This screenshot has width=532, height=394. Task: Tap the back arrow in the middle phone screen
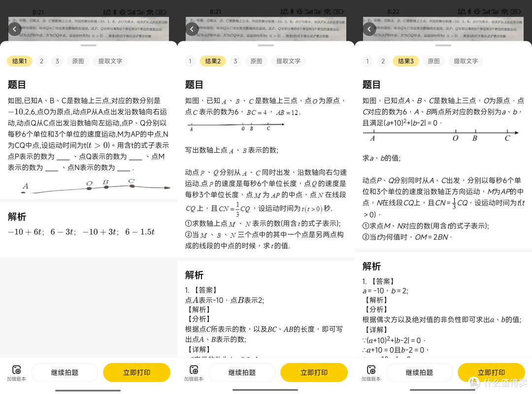coord(192,29)
